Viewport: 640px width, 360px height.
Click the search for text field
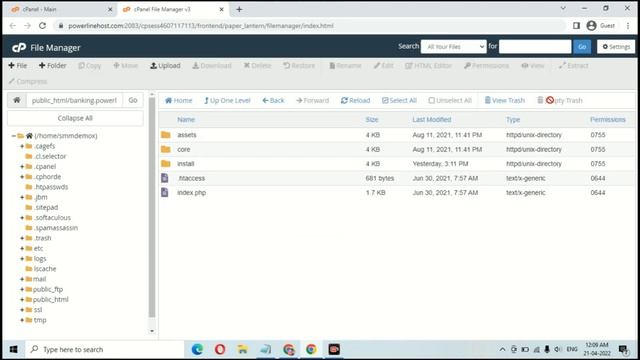(535, 47)
